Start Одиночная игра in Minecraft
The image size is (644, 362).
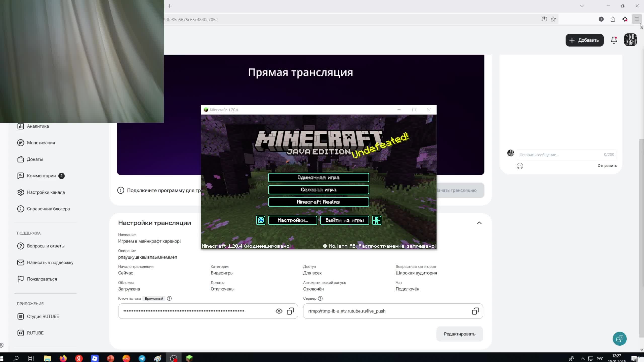pyautogui.click(x=318, y=177)
